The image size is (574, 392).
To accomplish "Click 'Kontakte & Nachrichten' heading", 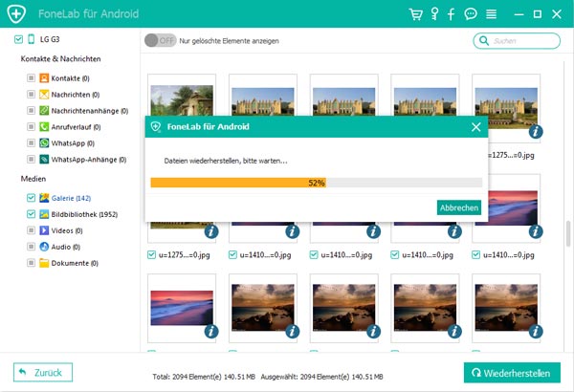I will click(61, 58).
